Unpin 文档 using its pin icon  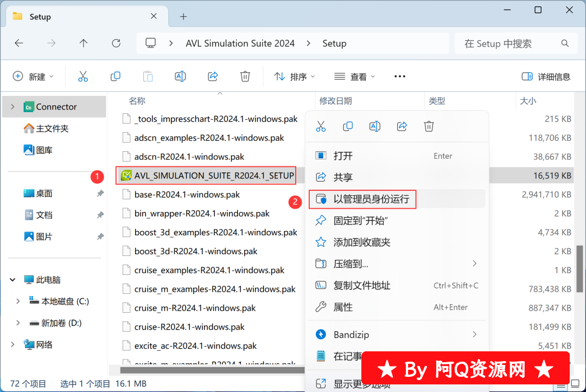pyautogui.click(x=100, y=215)
